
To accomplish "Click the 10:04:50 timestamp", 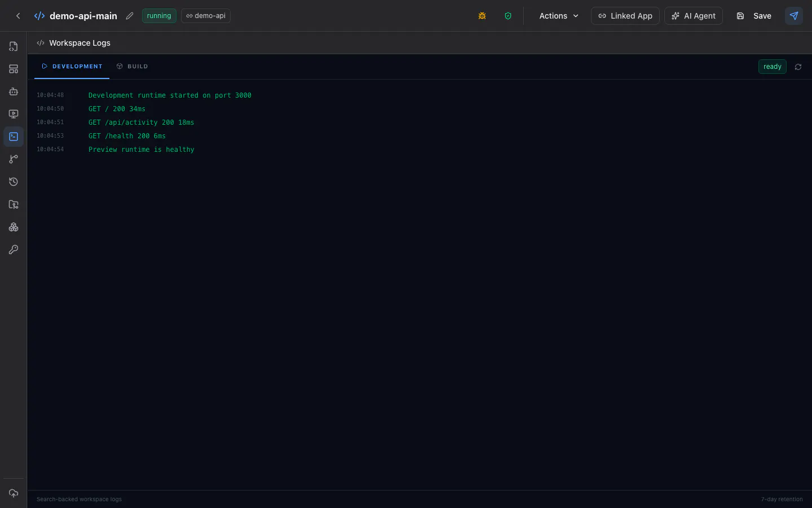I will [x=50, y=109].
